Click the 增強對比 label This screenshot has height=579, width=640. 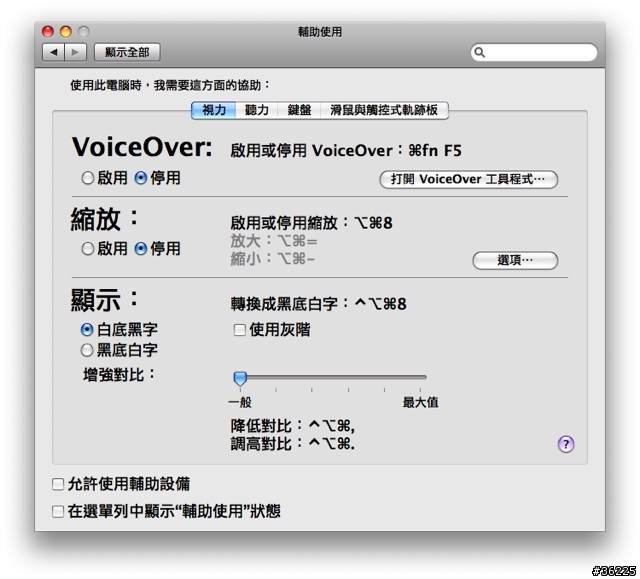[x=119, y=375]
